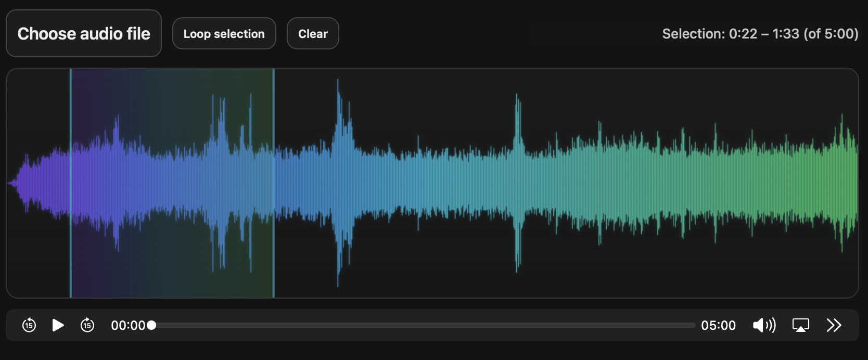Clear the current selection

[x=313, y=33]
